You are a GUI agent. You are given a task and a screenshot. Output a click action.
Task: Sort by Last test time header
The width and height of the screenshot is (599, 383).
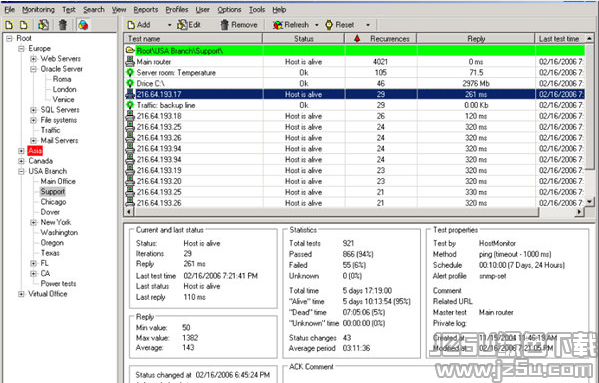pyautogui.click(x=560, y=39)
